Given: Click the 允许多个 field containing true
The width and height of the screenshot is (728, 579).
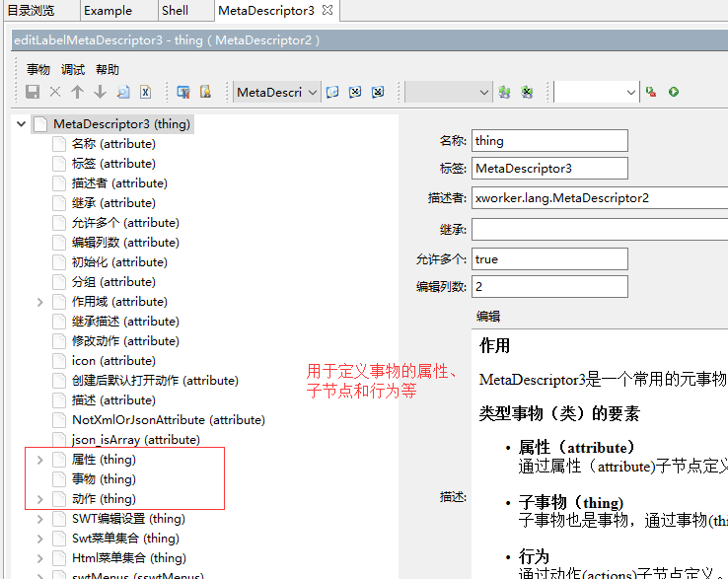Looking at the screenshot, I should pyautogui.click(x=549, y=259).
